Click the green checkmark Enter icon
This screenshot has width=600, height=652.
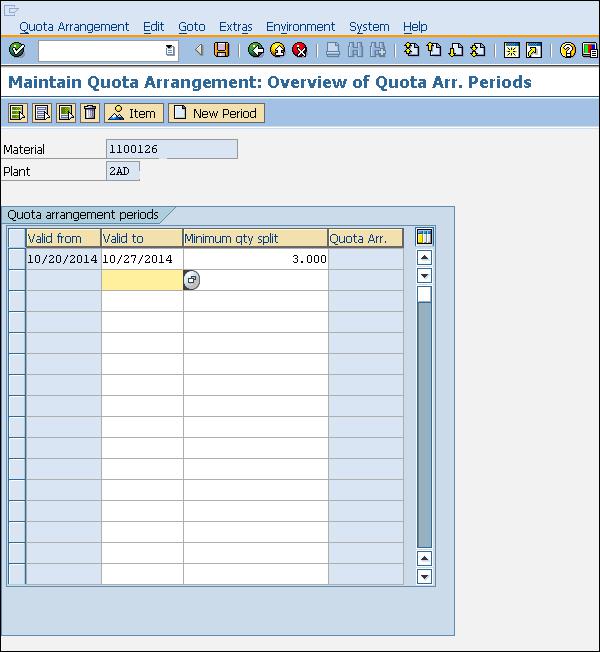[17, 50]
